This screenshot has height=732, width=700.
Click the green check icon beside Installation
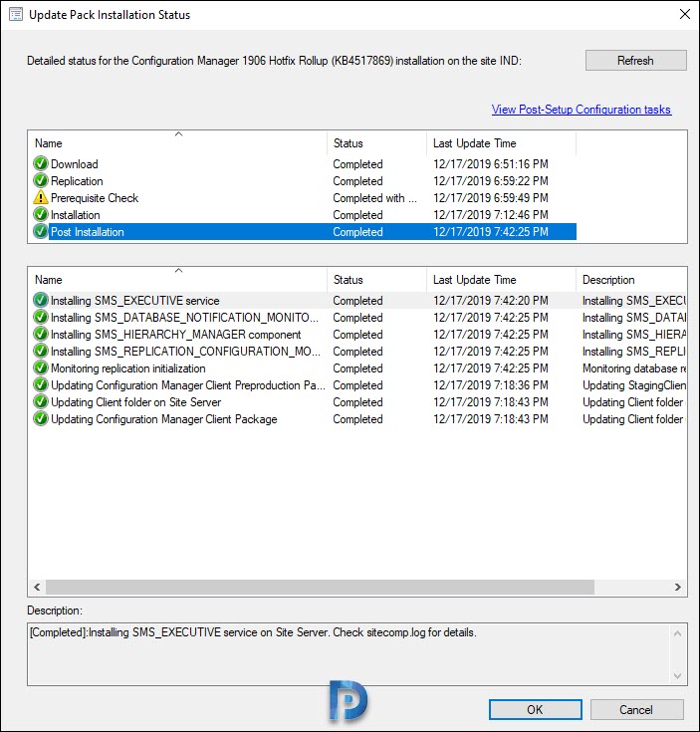pyautogui.click(x=41, y=215)
